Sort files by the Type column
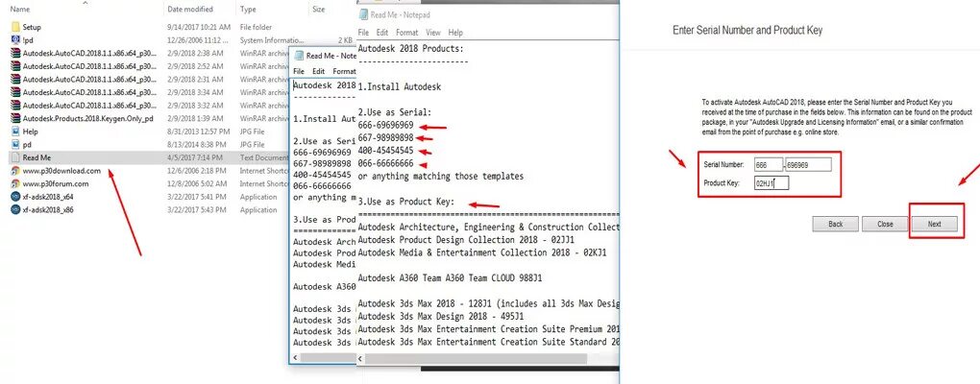This screenshot has height=384, width=980. click(248, 10)
